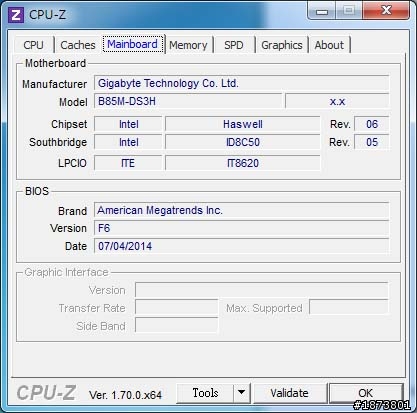This screenshot has height=413, width=417.
Task: Switch to the CPU tab
Action: (33, 45)
